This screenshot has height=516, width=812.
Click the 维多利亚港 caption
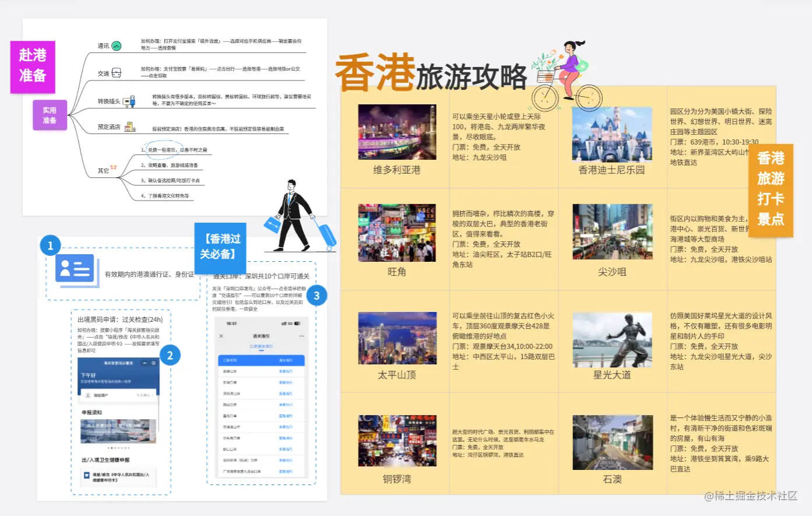coord(397,170)
